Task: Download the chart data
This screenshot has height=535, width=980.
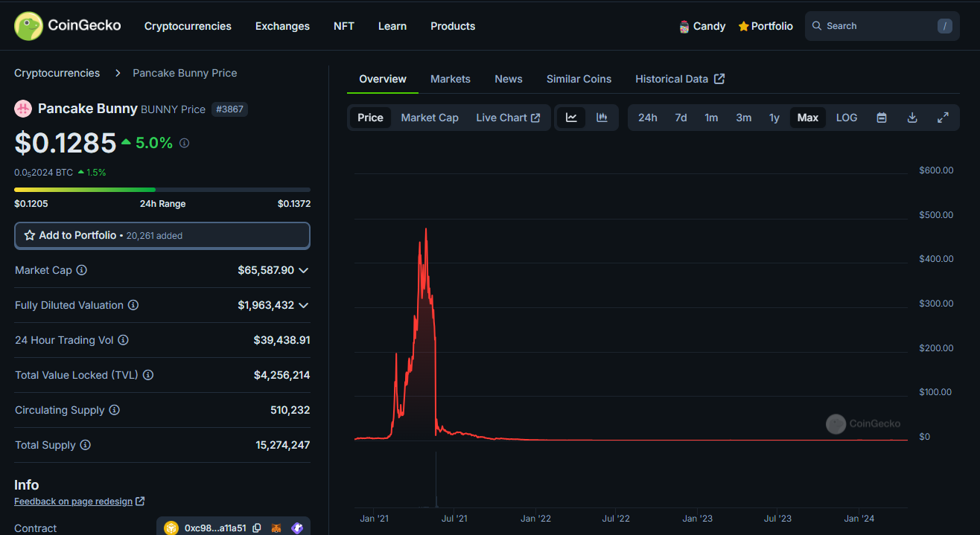Action: click(x=912, y=118)
